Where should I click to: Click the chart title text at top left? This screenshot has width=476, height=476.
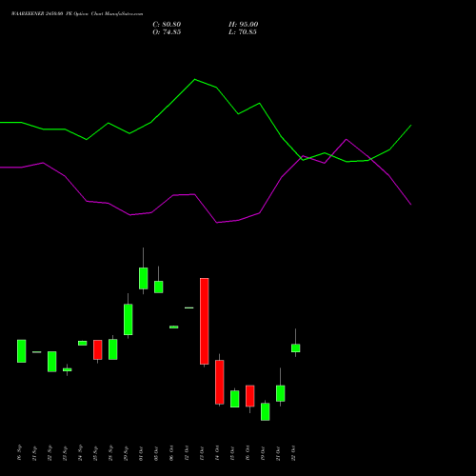point(77,14)
